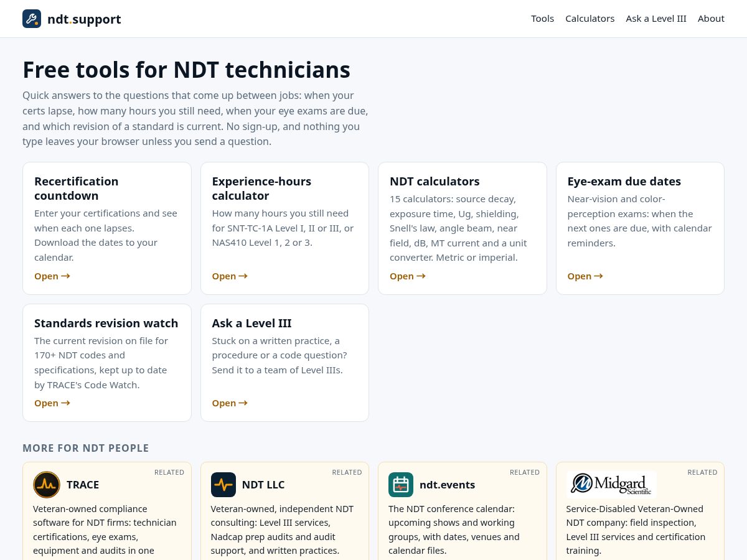Open the Eye-exam due dates Open link
The image size is (747, 560).
[x=585, y=276]
